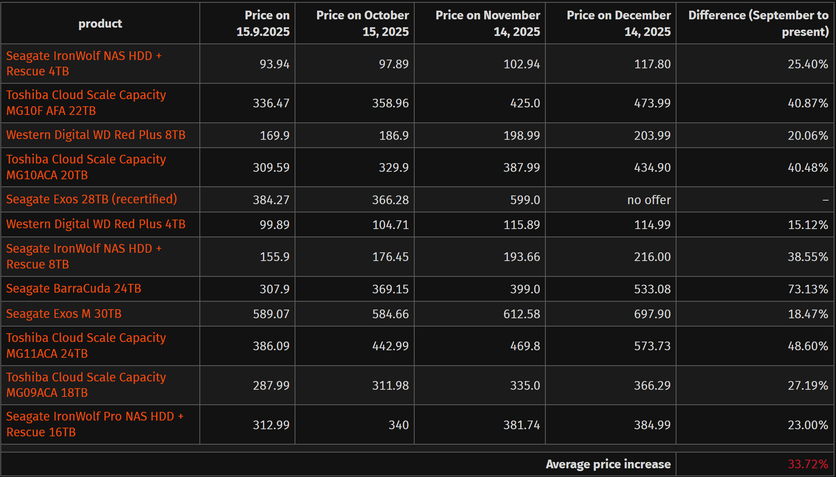The width and height of the screenshot is (836, 477).
Task: Open Seagate IronWolf NAS HDD + Rescue 4TB link
Action: pos(84,64)
